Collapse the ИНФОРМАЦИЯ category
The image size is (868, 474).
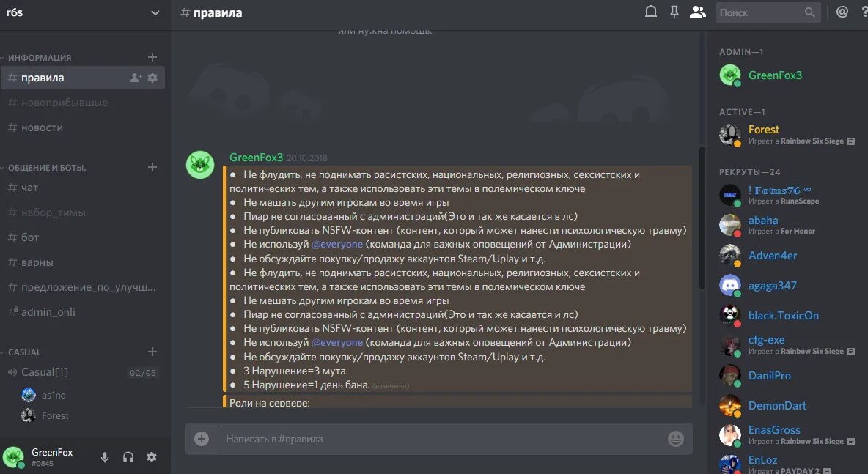pos(39,58)
